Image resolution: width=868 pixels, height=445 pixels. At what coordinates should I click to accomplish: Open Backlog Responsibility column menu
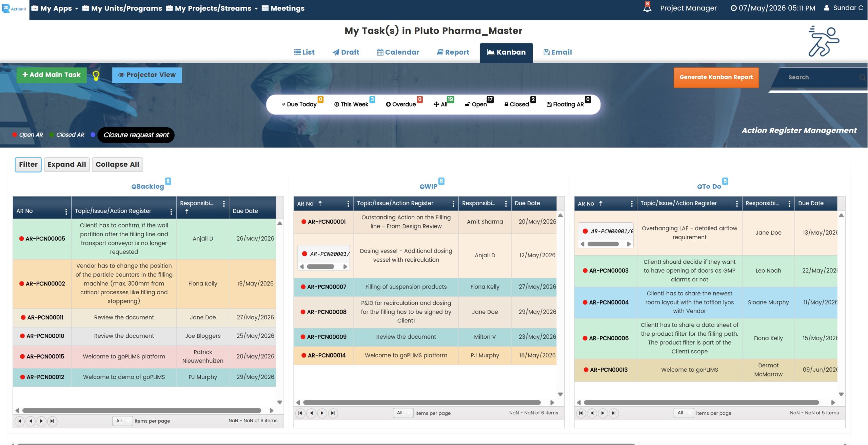pos(224,204)
